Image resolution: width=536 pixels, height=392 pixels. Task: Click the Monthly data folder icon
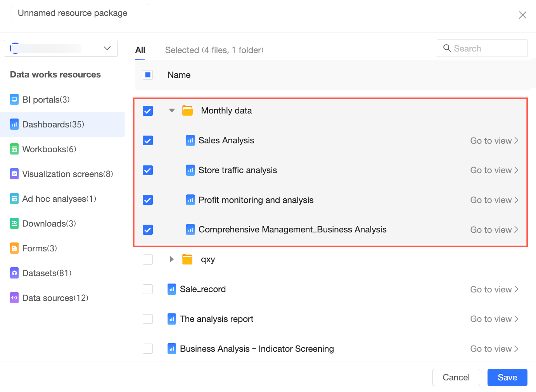[x=188, y=111]
